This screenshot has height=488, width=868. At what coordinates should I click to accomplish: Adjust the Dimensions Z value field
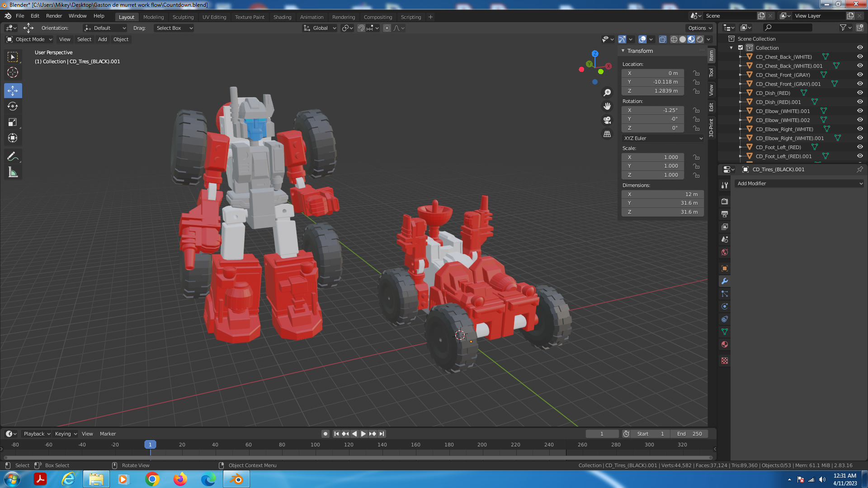coord(663,212)
